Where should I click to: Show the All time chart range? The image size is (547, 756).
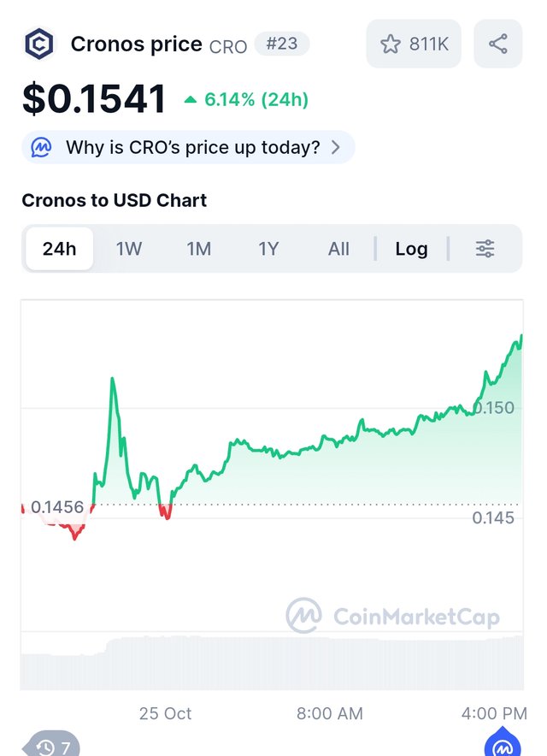pos(338,249)
